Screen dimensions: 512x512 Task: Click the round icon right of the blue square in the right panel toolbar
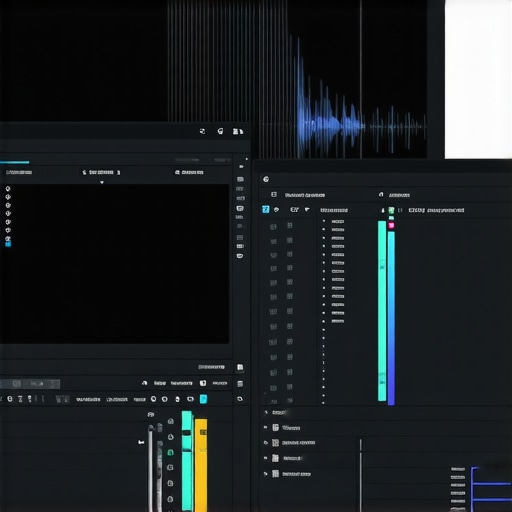(276, 210)
